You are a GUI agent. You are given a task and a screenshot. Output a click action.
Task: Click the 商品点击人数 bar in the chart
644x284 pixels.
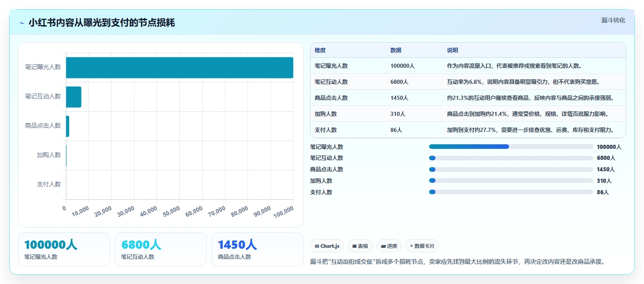pyautogui.click(x=68, y=126)
